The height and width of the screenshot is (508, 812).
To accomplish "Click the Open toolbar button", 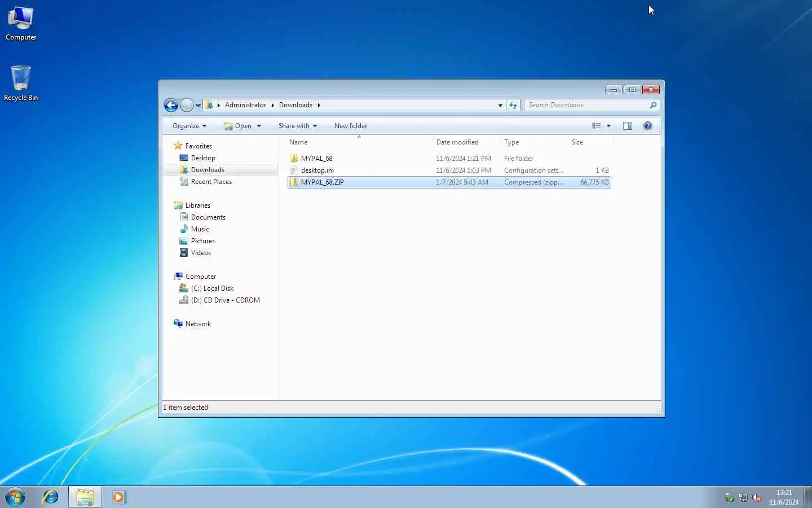I will (237, 126).
